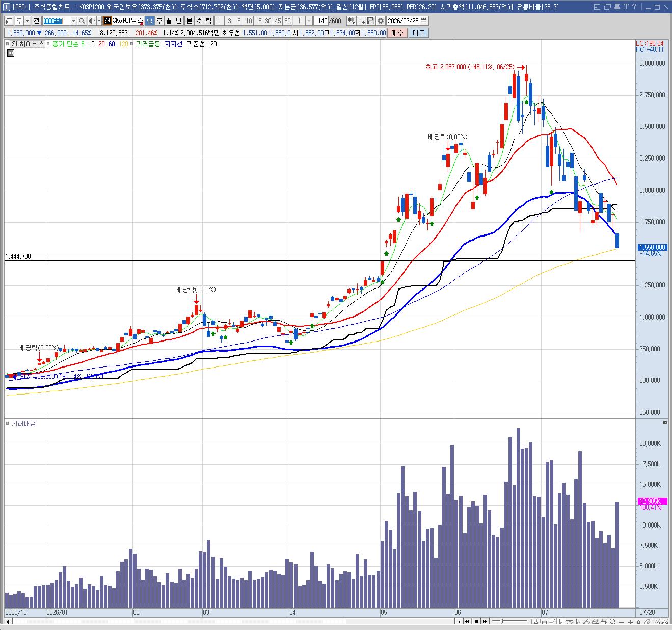The image size is (672, 630).
Task: Open the 주 type dropdown arrow
Action: click(27, 21)
